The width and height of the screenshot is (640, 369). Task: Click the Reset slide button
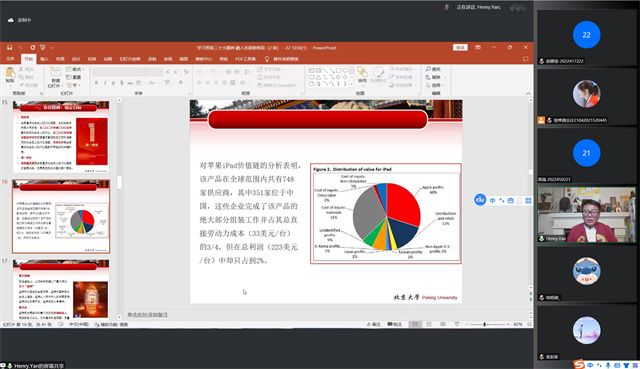point(74,77)
